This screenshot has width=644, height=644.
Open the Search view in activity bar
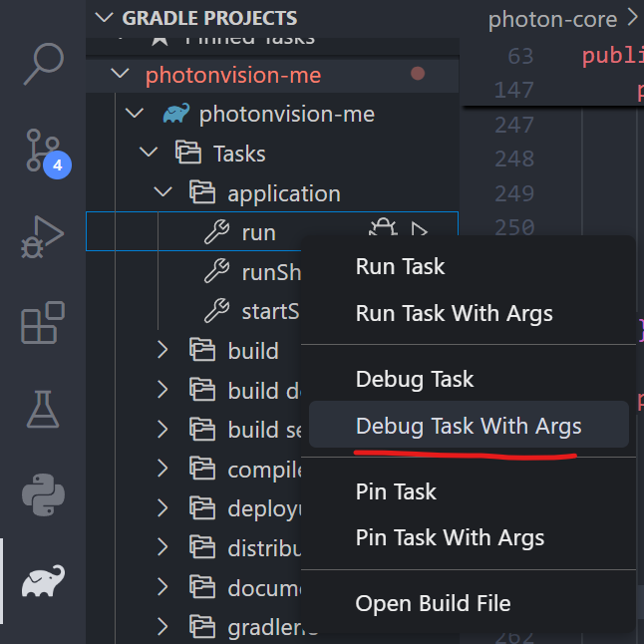(43, 64)
